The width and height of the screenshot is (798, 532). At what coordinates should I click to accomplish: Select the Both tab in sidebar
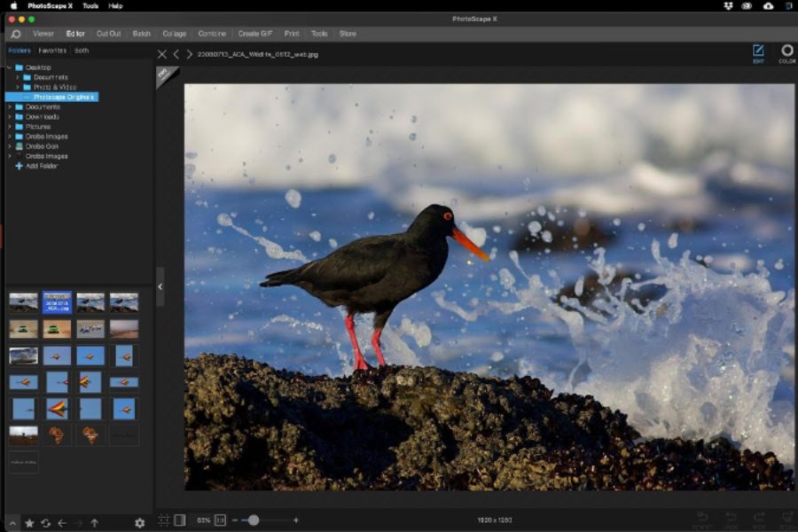[82, 51]
